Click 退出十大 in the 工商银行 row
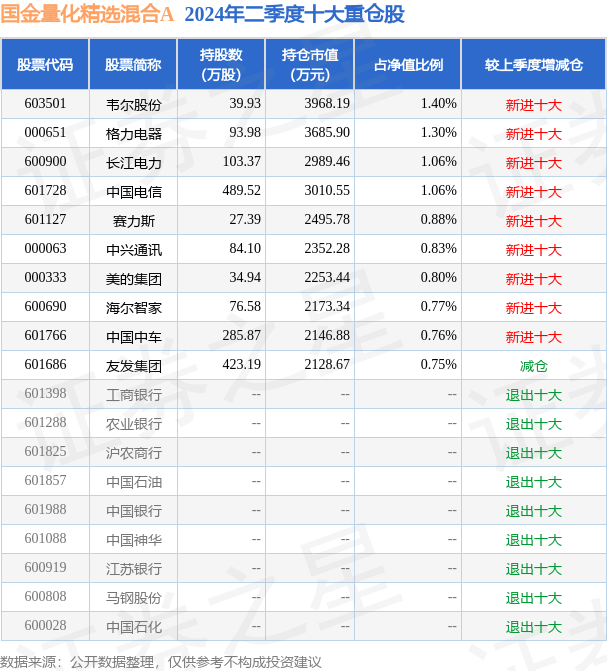 point(533,395)
